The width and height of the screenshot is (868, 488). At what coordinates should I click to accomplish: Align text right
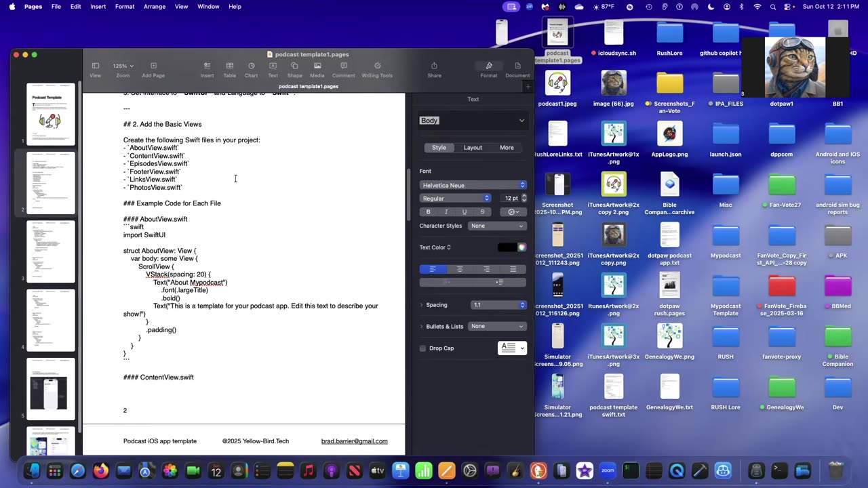tap(486, 269)
